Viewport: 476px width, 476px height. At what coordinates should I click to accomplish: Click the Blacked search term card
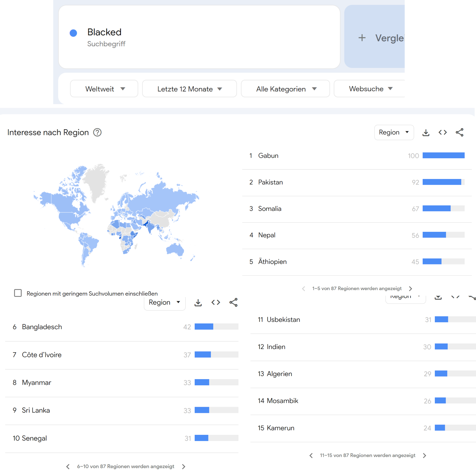[199, 37]
